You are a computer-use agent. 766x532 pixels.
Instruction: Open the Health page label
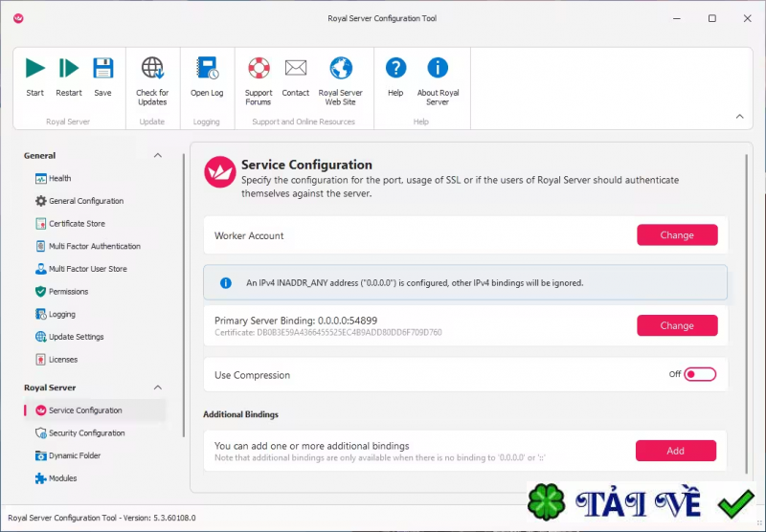point(59,179)
